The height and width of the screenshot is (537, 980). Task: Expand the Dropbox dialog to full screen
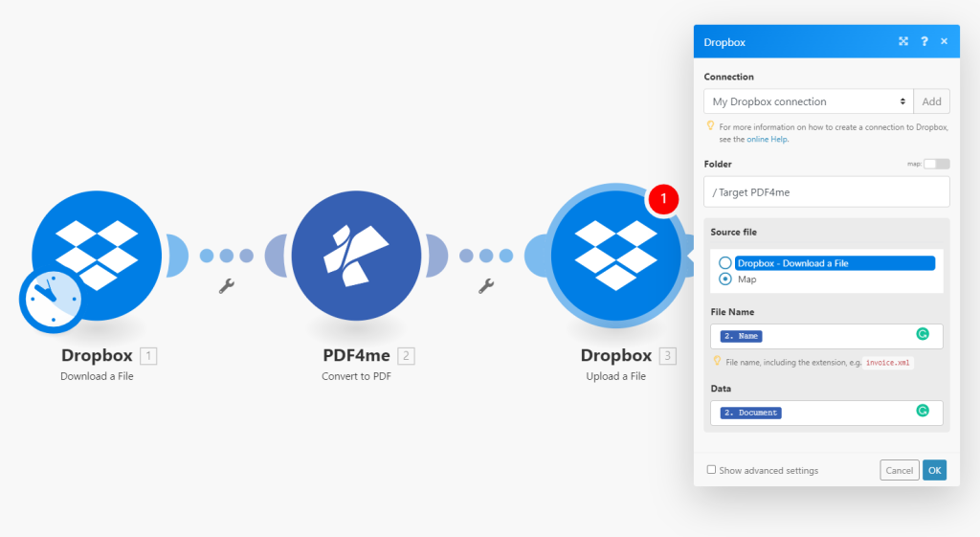tap(903, 42)
